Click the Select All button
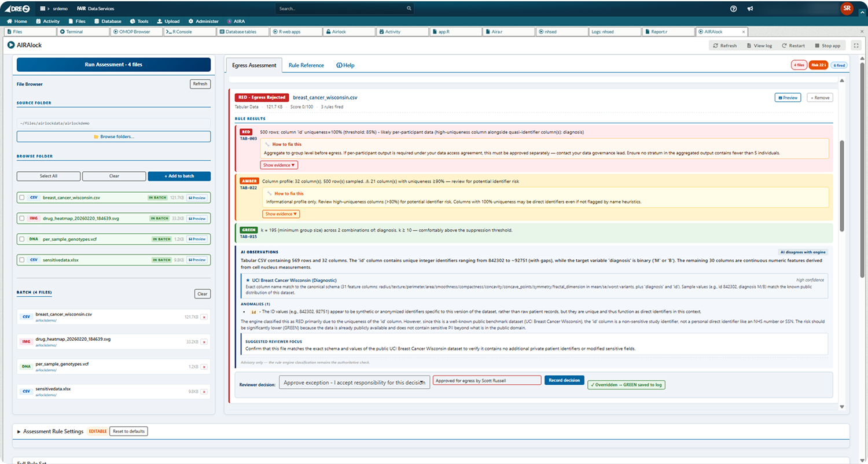Screen dimensions: 868x464 [x=49, y=176]
